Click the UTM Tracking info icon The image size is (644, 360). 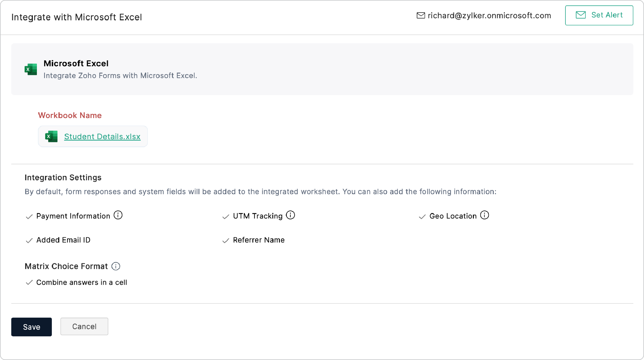click(290, 215)
